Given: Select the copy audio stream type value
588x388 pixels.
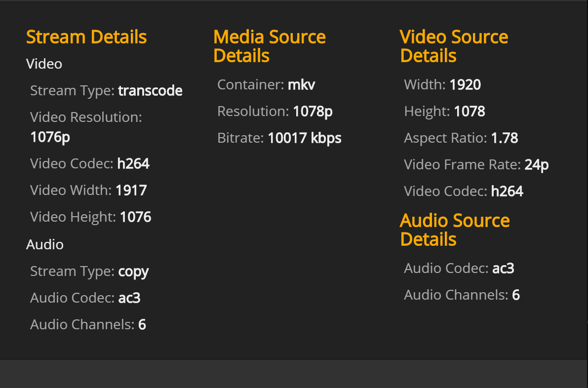Looking at the screenshot, I should pos(133,272).
